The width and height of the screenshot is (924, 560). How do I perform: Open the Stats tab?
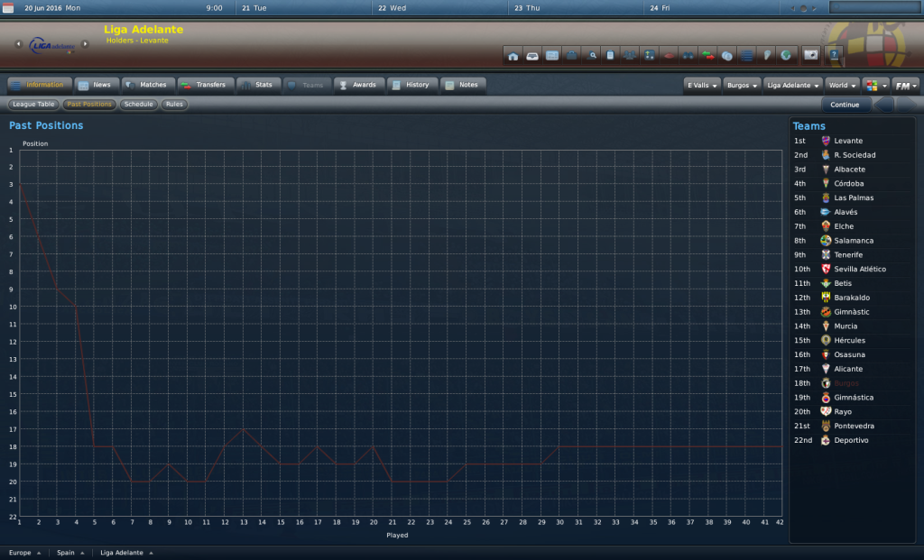[259, 85]
